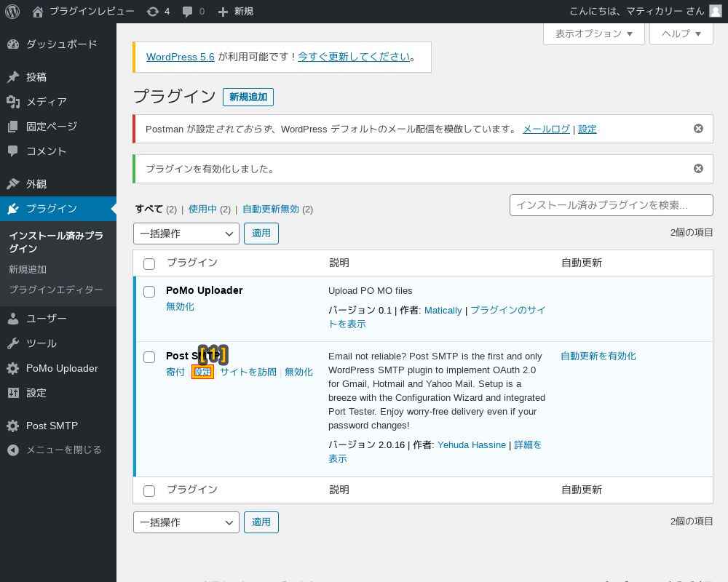Open the bottom 一括操作 bulk action dropdown
This screenshot has width=728, height=582.
(186, 522)
